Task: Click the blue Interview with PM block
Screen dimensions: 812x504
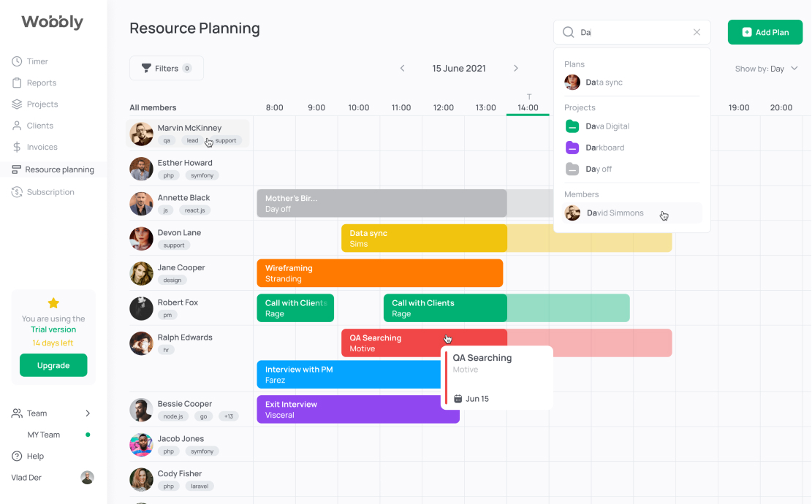Action: 349,375
